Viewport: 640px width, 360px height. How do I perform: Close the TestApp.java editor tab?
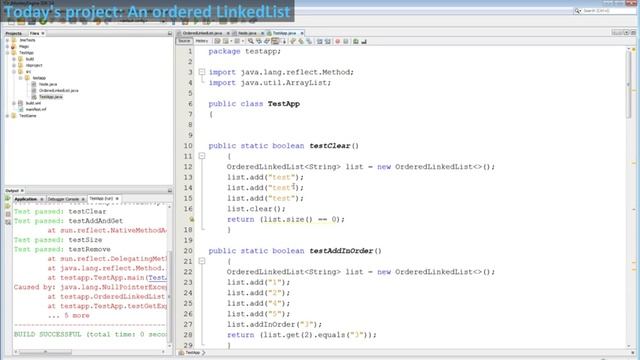click(x=302, y=33)
